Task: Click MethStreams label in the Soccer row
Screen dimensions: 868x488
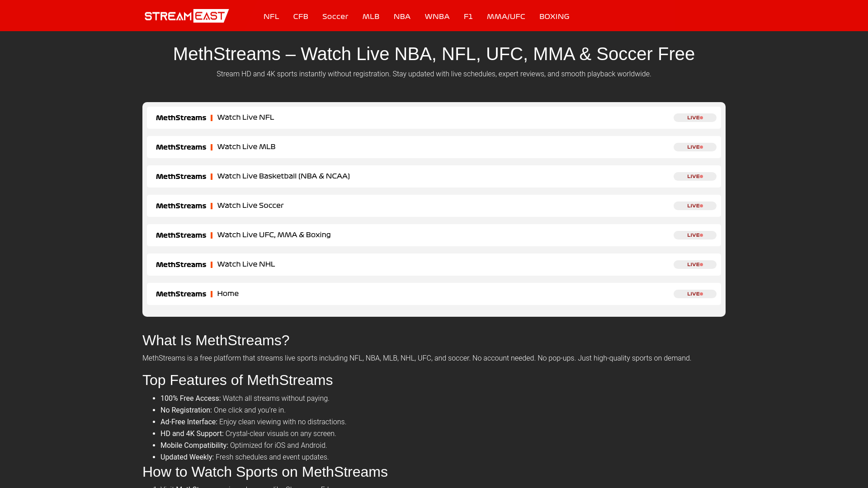Action: [x=181, y=206]
